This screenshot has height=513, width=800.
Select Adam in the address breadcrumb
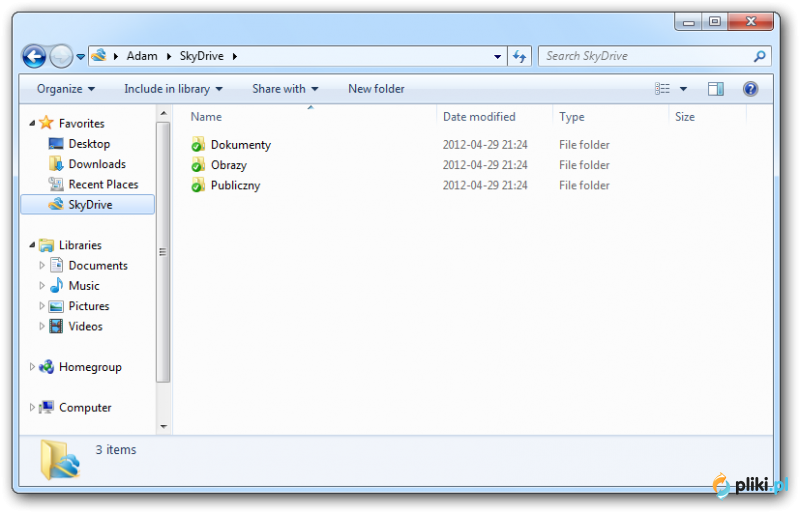coord(142,56)
